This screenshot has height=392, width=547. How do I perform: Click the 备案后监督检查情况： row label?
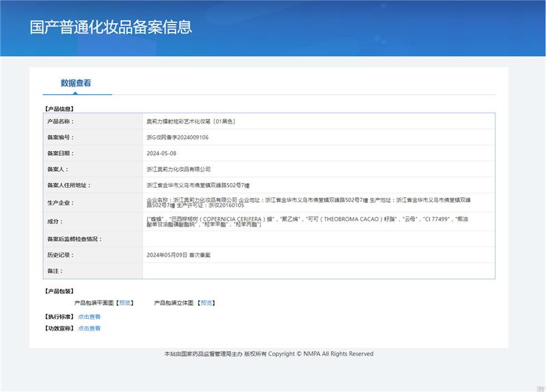(75, 239)
